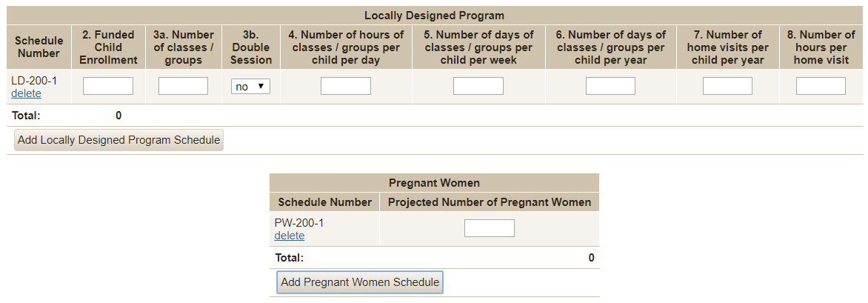Click the Locally Designed Program table header
Image resolution: width=868 pixels, height=303 pixels.
coord(434,15)
